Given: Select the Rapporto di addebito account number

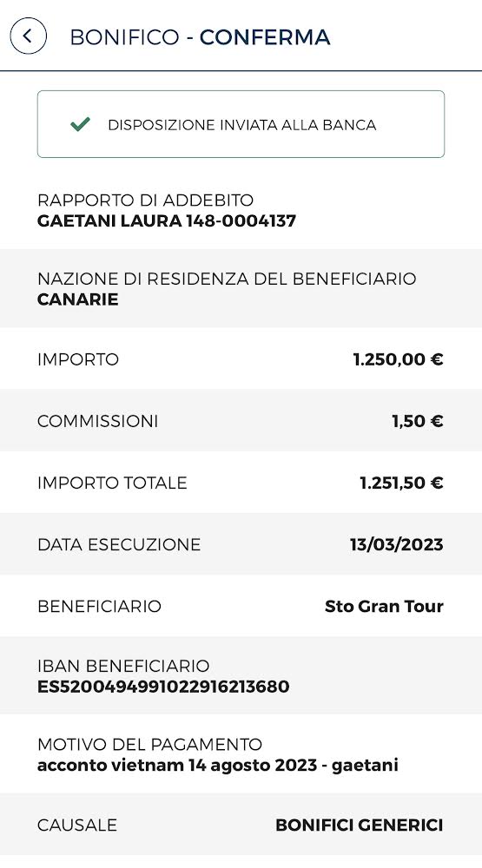Looking at the screenshot, I should pos(241,221).
